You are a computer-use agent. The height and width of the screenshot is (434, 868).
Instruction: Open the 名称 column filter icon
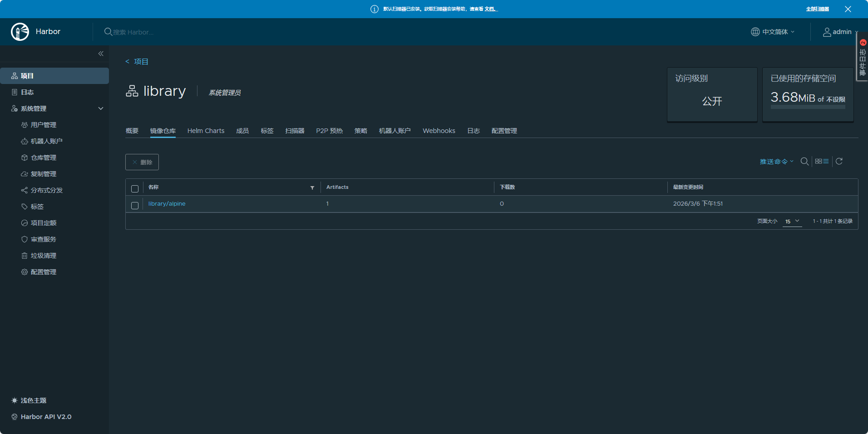(312, 187)
